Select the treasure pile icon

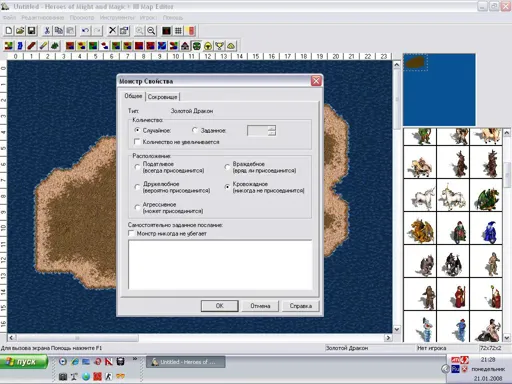(231, 46)
